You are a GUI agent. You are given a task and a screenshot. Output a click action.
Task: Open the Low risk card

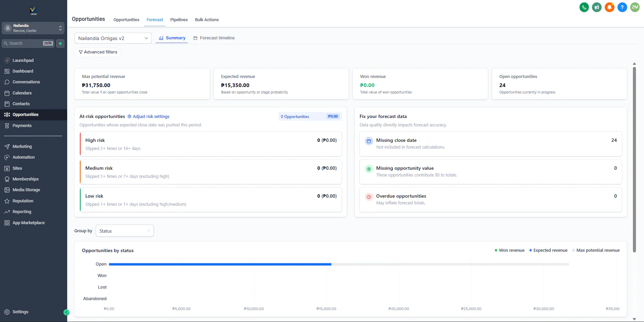pos(211,200)
